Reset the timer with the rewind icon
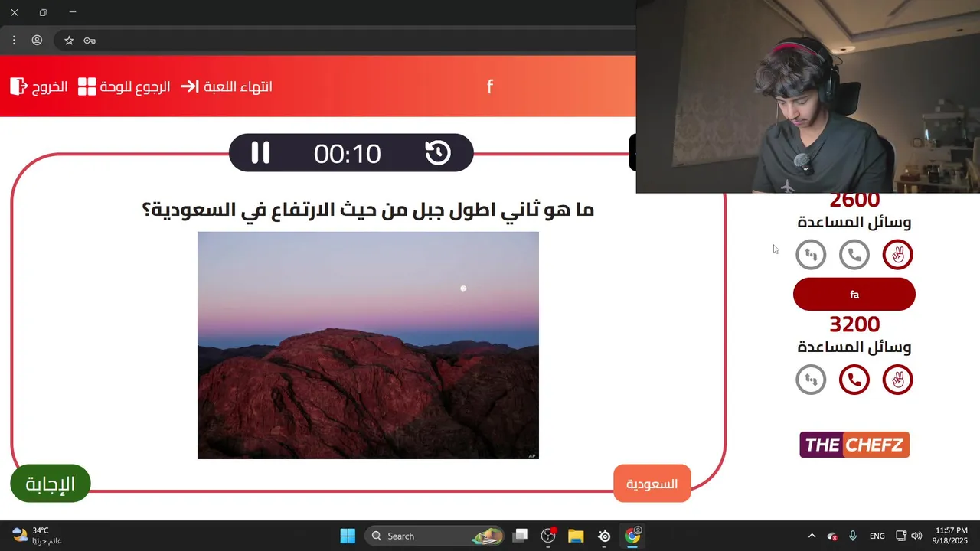The width and height of the screenshot is (980, 551). pos(438,153)
